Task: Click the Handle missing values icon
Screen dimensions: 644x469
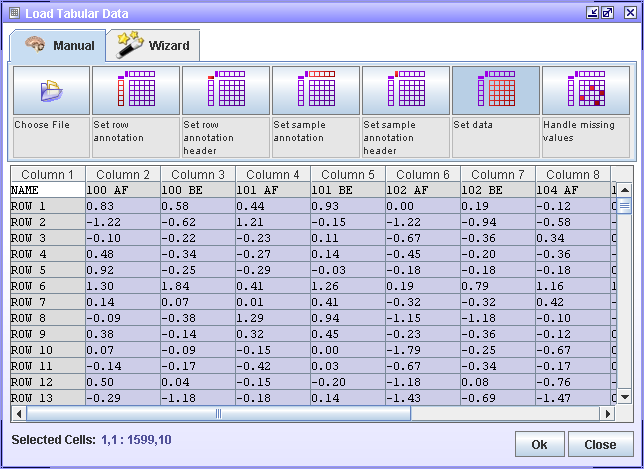Action: pyautogui.click(x=586, y=91)
